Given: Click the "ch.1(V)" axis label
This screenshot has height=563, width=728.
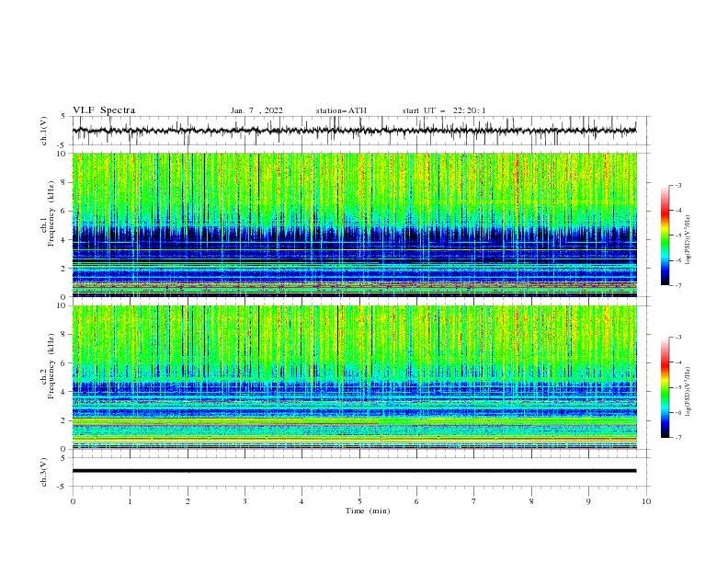Looking at the screenshot, I should [x=44, y=131].
